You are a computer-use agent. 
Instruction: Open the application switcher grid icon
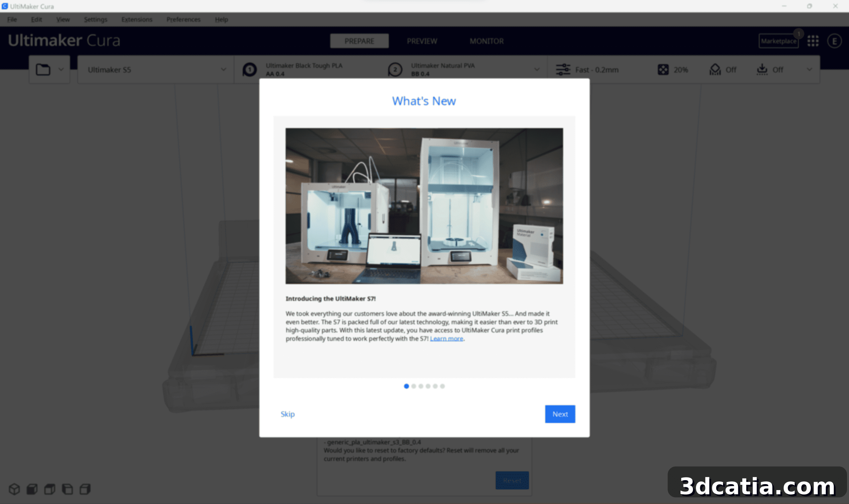pos(813,41)
